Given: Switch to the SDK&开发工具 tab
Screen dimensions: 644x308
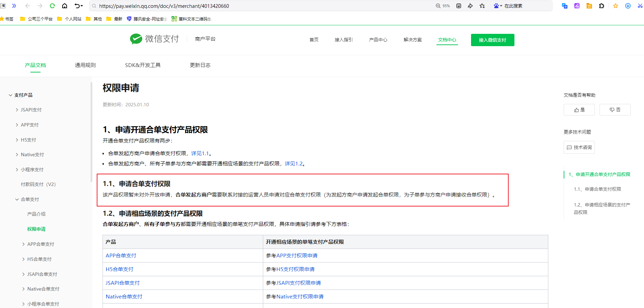Looking at the screenshot, I should (143, 65).
